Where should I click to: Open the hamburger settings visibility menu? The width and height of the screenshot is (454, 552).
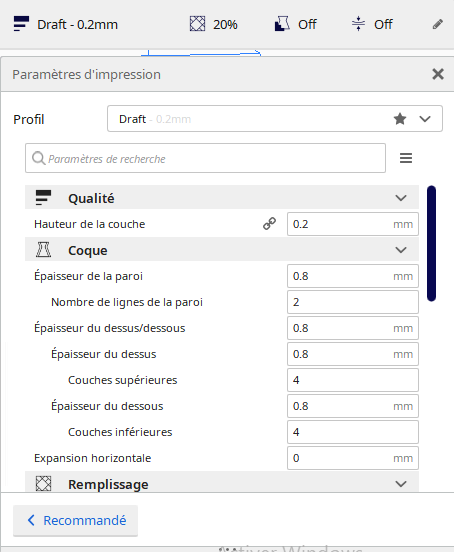pos(406,158)
